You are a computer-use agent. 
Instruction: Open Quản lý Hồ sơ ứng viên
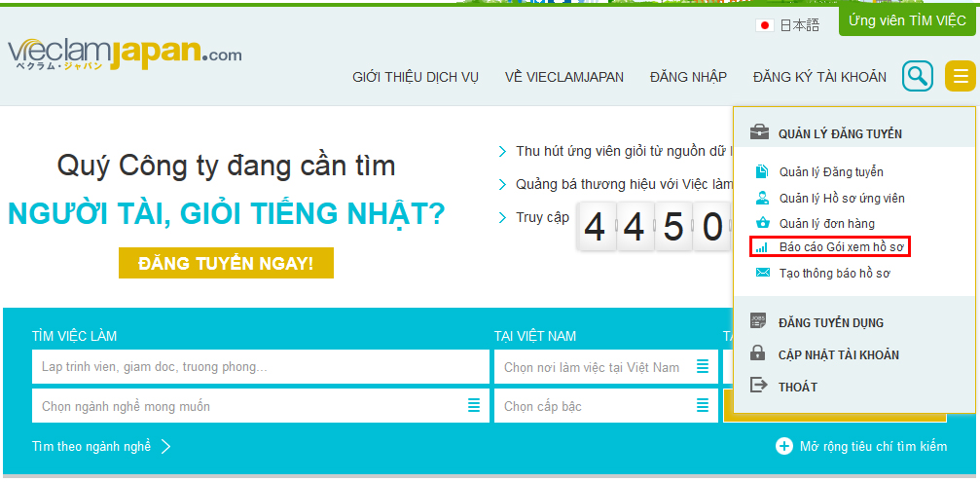[x=841, y=198]
